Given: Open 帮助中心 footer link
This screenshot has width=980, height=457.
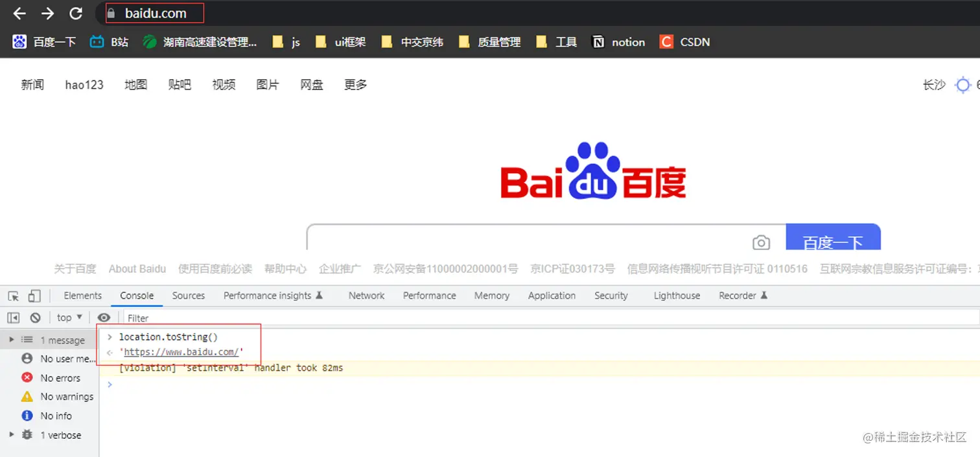Looking at the screenshot, I should [x=285, y=268].
